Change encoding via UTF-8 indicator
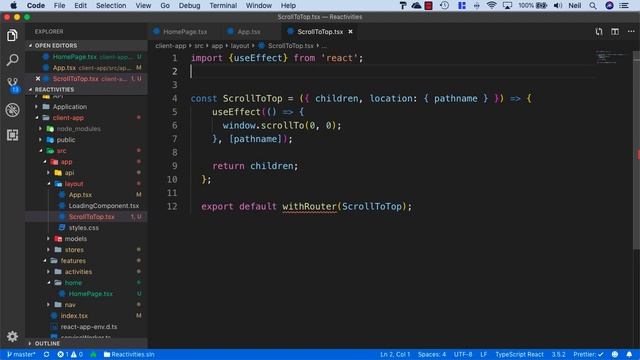640x360 pixels. tap(463, 354)
